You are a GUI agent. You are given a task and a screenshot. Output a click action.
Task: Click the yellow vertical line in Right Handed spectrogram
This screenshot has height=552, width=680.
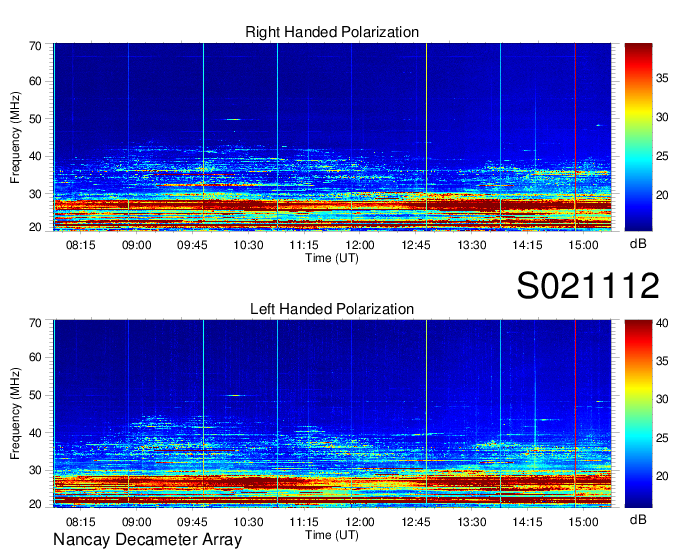(x=426, y=137)
